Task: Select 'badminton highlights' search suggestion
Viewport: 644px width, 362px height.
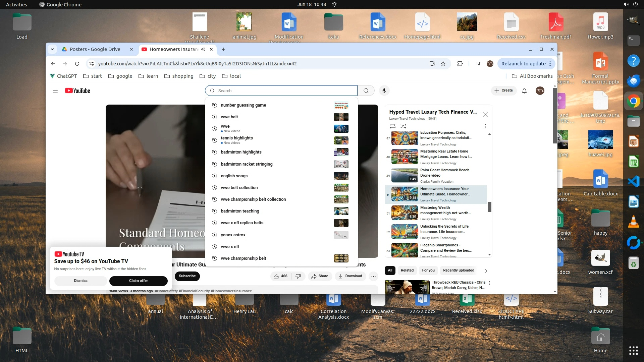Action: 241,152
